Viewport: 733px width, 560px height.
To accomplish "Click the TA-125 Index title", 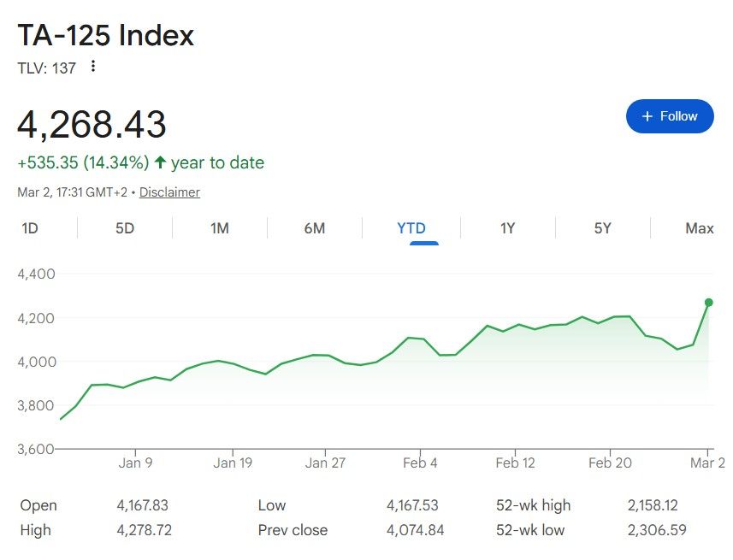I will click(106, 35).
